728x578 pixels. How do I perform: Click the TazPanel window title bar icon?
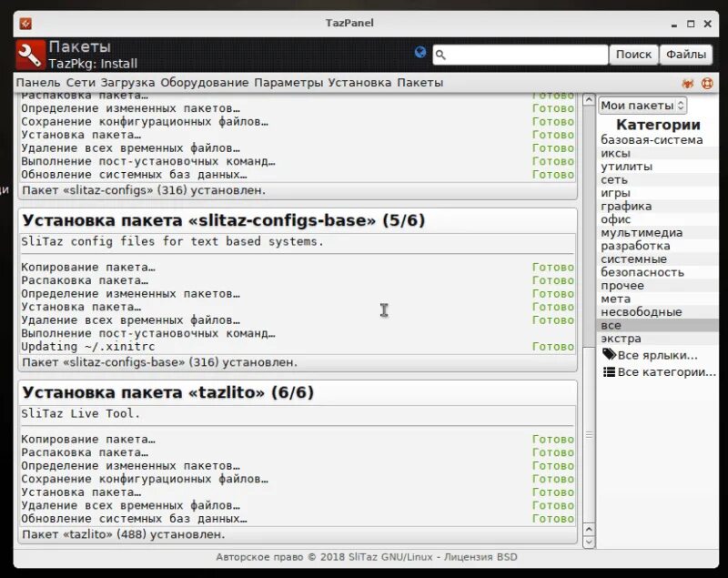coord(25,24)
